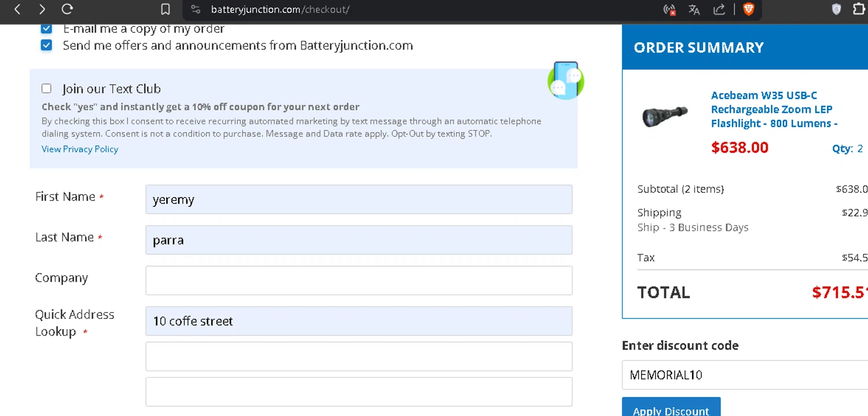Go back using browser back arrow
The height and width of the screenshot is (416, 868).
pyautogui.click(x=17, y=9)
